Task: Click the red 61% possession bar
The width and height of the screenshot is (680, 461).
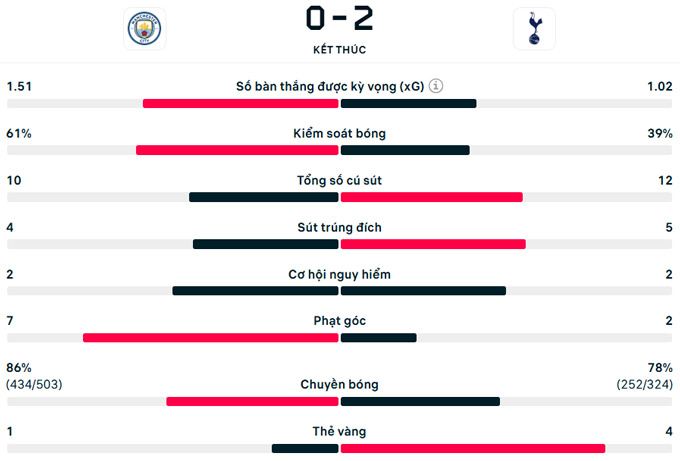Action: coord(237,150)
